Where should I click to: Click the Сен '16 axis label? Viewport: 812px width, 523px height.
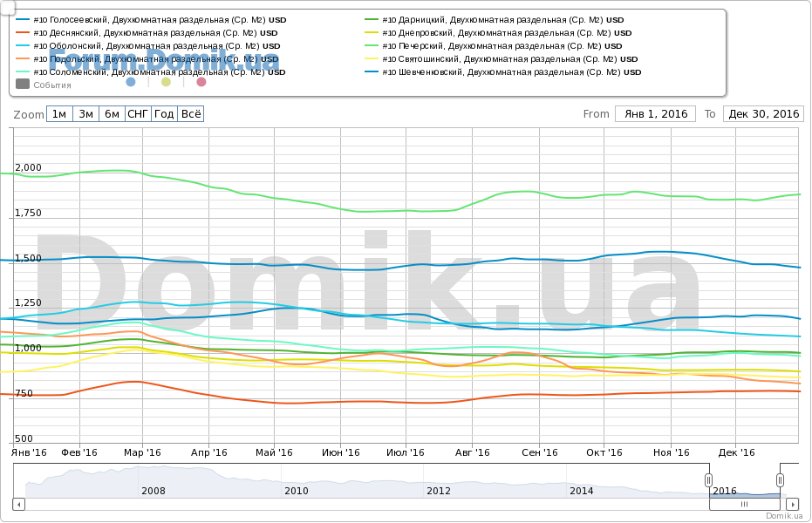coord(540,452)
